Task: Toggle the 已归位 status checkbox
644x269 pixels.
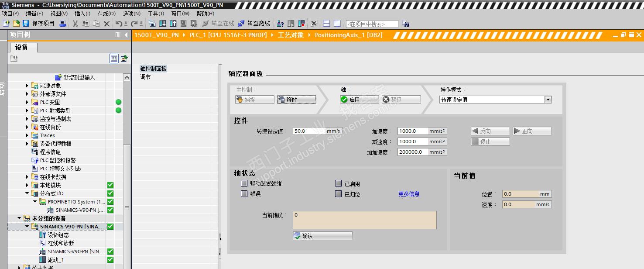Action: [338, 194]
